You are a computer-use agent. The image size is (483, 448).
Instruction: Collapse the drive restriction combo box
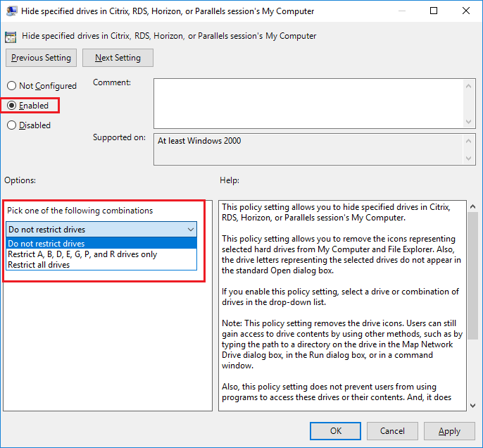[x=191, y=230]
